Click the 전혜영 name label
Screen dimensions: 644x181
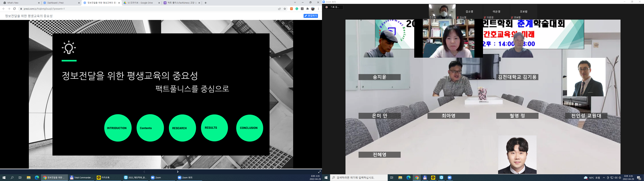[380, 155]
